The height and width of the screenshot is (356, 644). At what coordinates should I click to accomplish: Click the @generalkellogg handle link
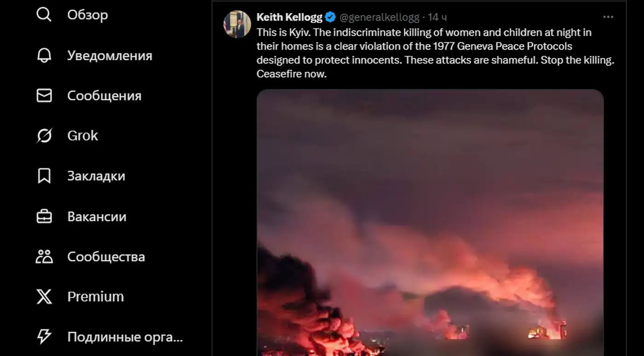click(379, 17)
